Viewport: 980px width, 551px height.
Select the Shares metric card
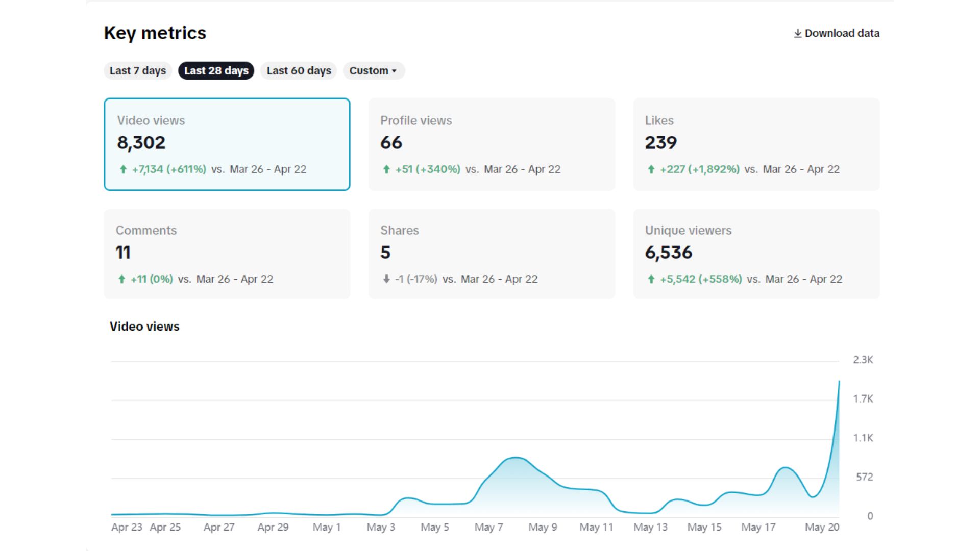coord(492,254)
